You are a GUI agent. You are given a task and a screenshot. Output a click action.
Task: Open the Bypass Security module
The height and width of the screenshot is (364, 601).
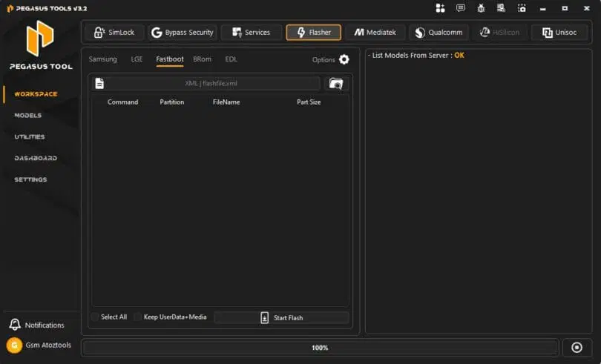[x=183, y=33]
